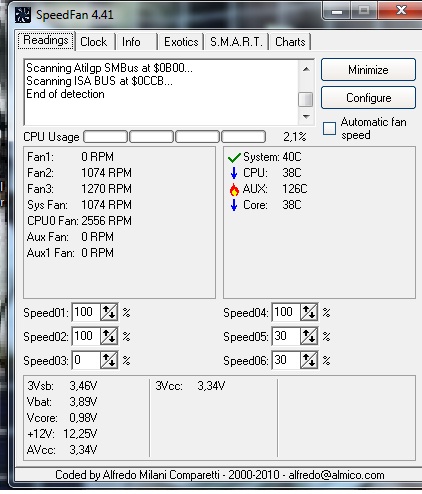422x494 pixels.
Task: Click the SpeedFan app icon in title bar
Action: [23, 15]
